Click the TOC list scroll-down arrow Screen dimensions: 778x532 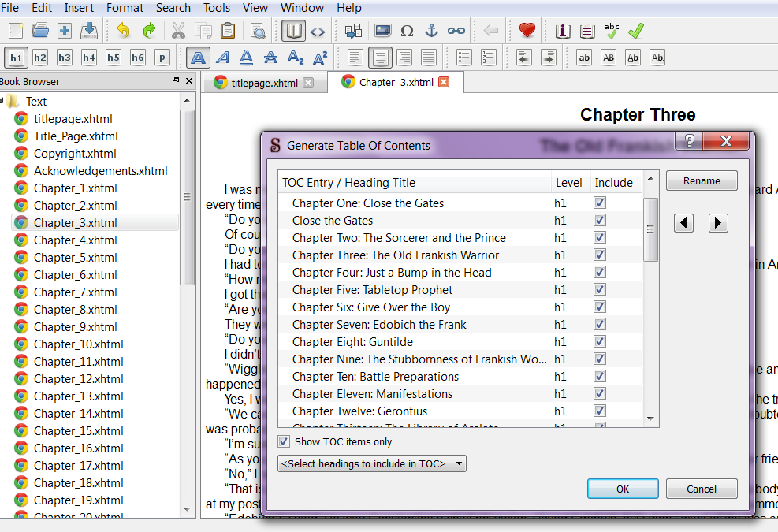pyautogui.click(x=650, y=419)
